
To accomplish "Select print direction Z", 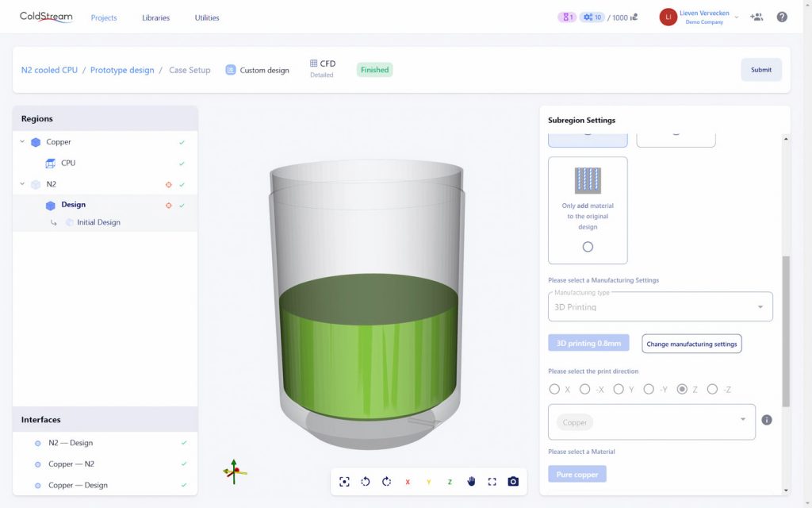I will [682, 389].
